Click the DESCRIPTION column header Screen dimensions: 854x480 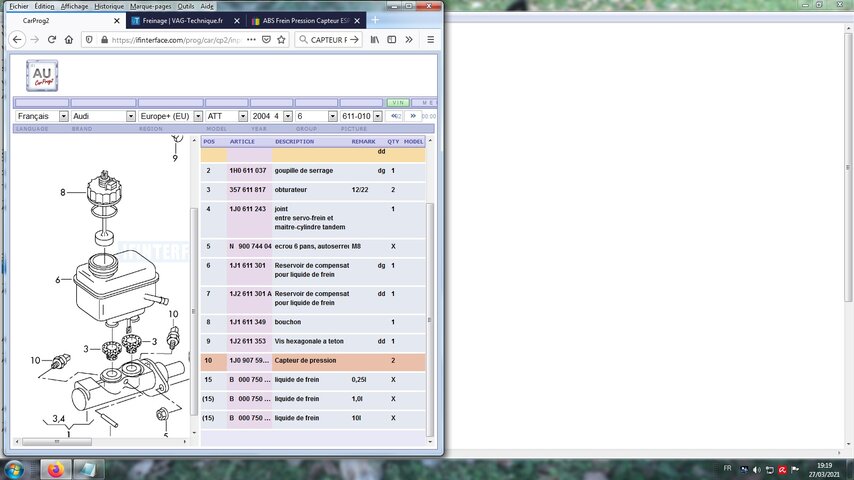click(x=294, y=142)
